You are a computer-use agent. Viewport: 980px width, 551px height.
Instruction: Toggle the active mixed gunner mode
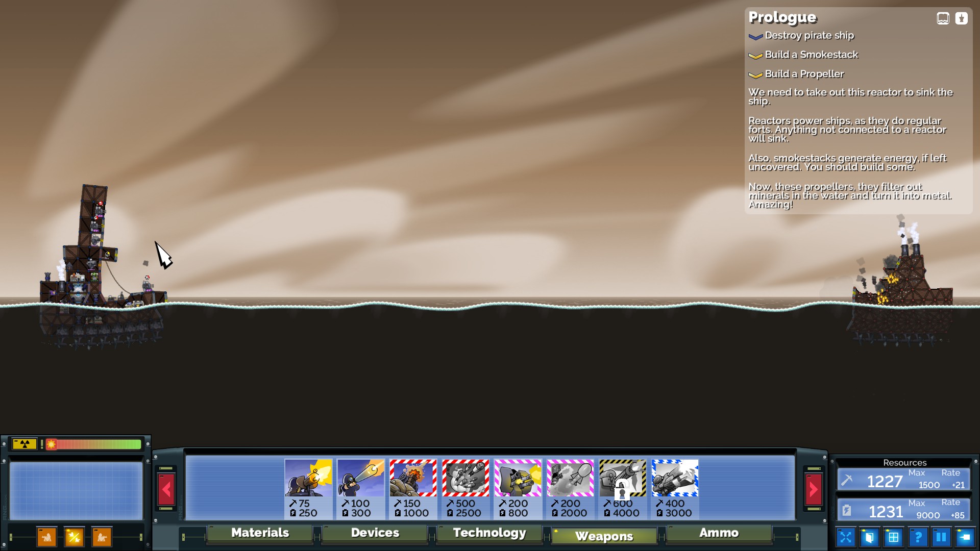[74, 537]
